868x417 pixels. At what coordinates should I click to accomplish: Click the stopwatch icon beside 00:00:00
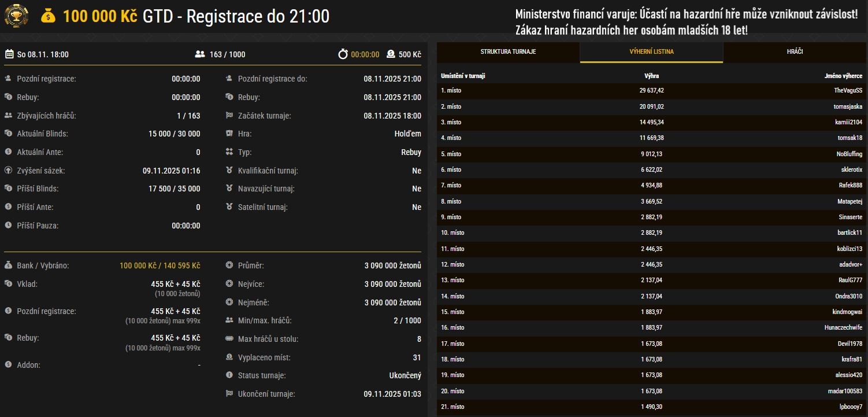click(343, 54)
